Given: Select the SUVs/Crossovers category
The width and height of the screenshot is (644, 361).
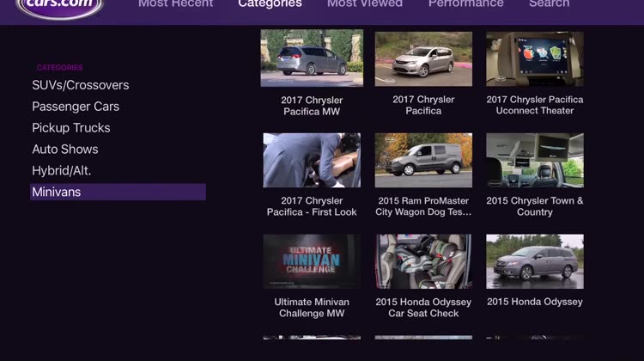Looking at the screenshot, I should (81, 85).
